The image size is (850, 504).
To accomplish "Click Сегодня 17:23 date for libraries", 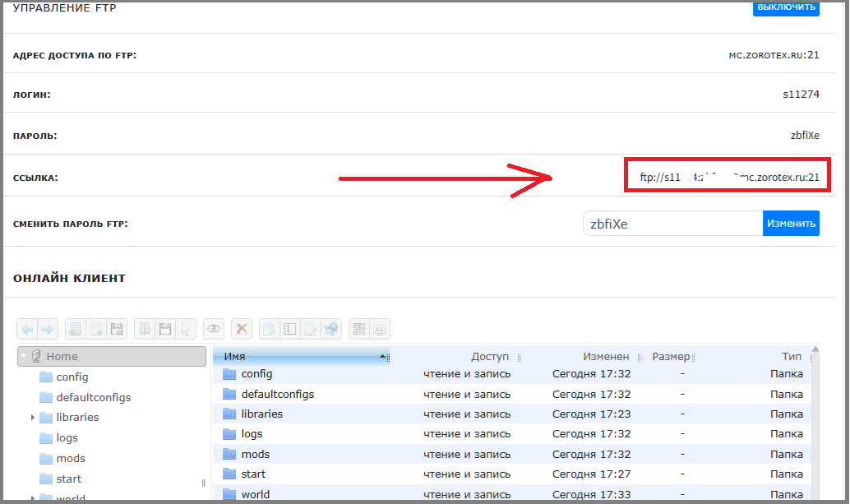I will pos(591,414).
